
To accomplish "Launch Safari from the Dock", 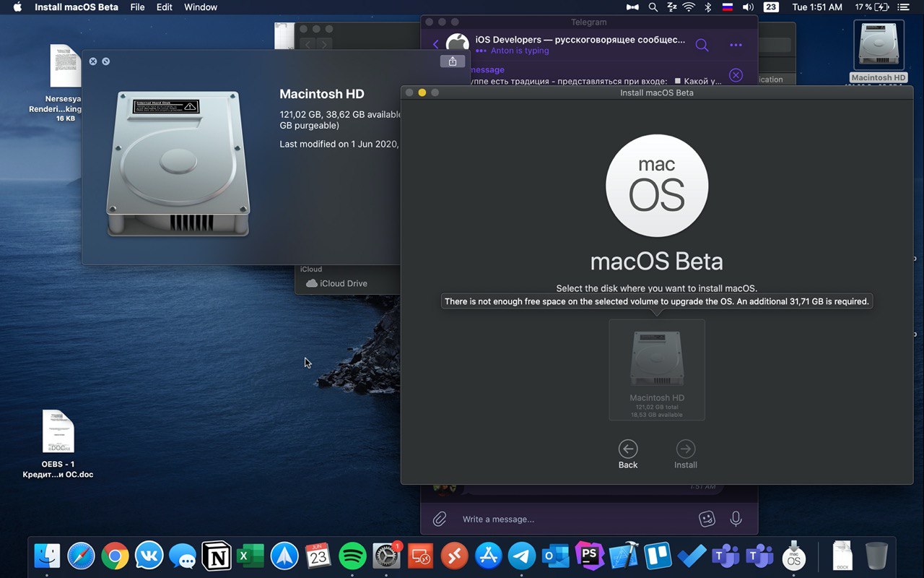I will [81, 556].
